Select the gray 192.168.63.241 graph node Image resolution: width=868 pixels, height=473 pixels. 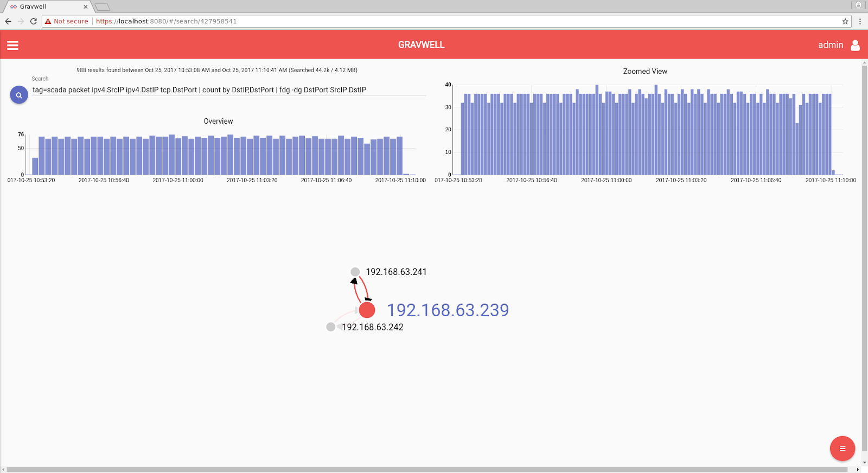(355, 272)
